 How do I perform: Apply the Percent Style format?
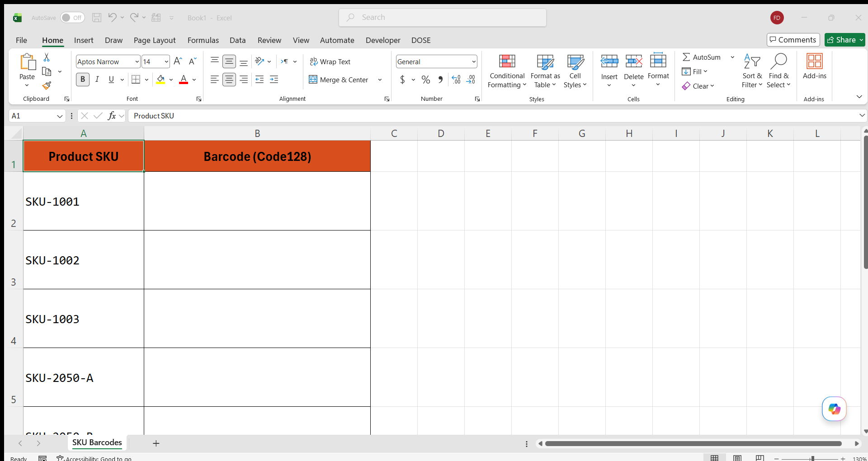(425, 80)
